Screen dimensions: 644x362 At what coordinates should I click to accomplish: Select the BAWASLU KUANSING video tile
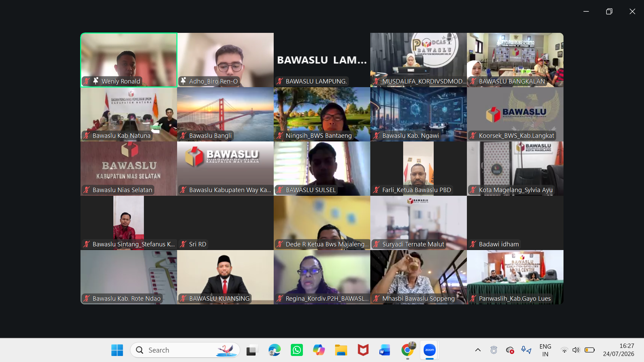[x=225, y=277]
